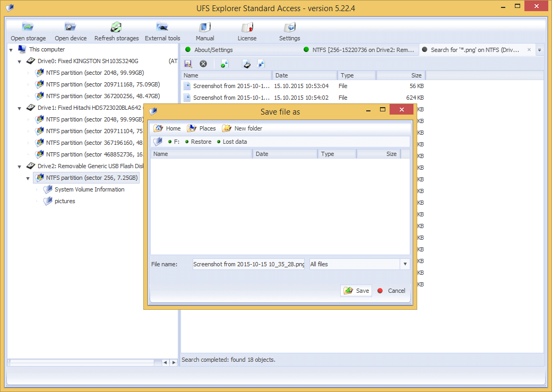Click the File name input field
The image size is (552, 392).
point(248,264)
